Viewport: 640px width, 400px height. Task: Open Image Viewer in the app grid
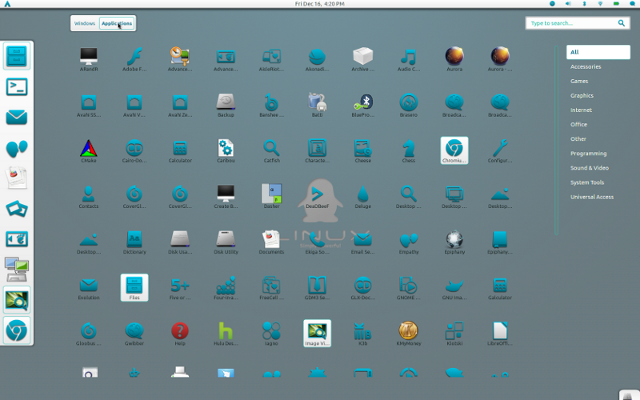(x=317, y=333)
